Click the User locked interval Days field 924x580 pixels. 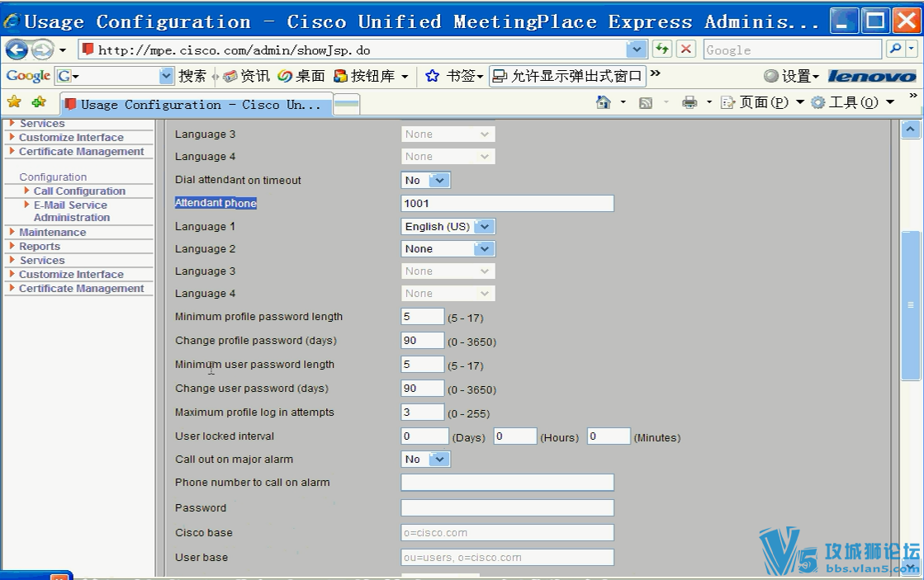pos(424,436)
